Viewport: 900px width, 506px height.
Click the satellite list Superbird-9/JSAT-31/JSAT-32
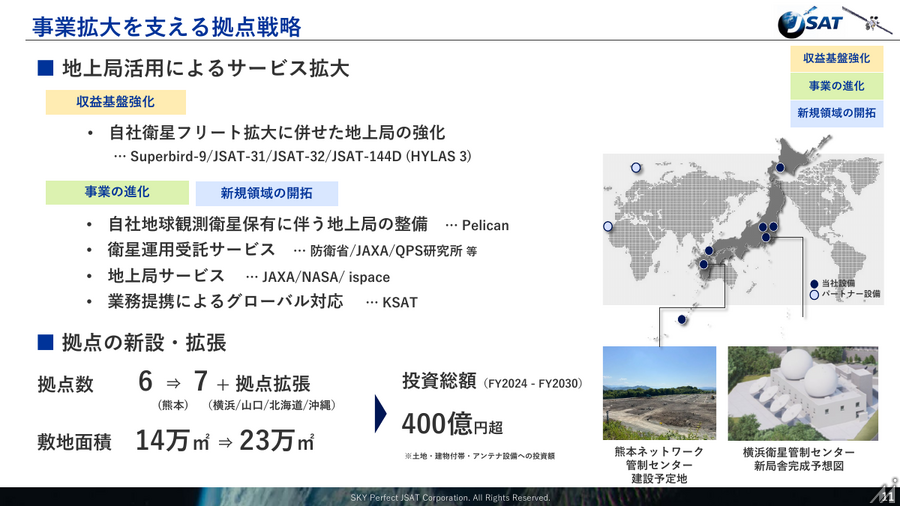[301, 156]
